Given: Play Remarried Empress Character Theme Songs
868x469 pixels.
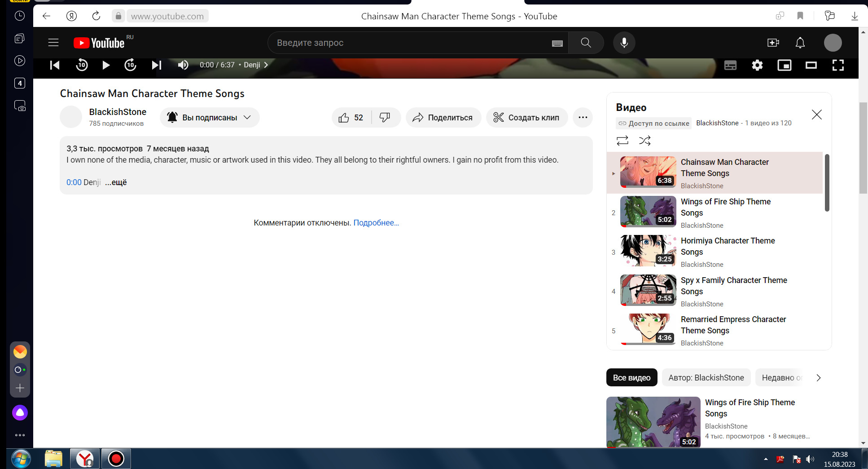Looking at the screenshot, I should (x=715, y=330).
